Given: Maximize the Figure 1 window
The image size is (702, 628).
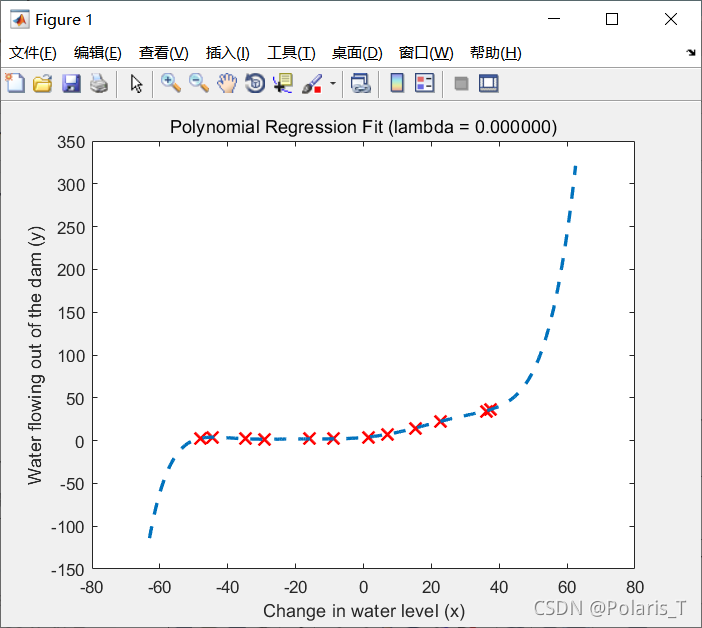Looking at the screenshot, I should [612, 19].
